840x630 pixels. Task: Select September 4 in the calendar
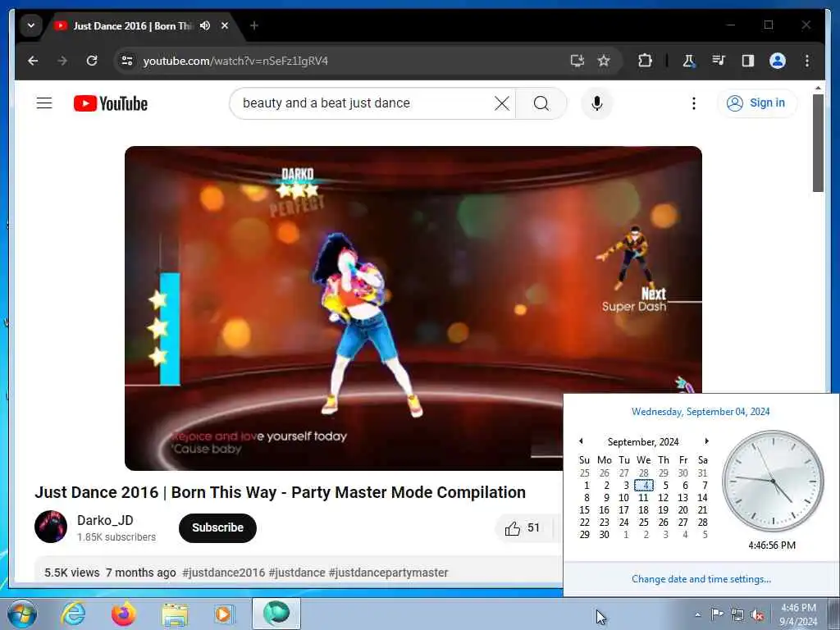[644, 486]
